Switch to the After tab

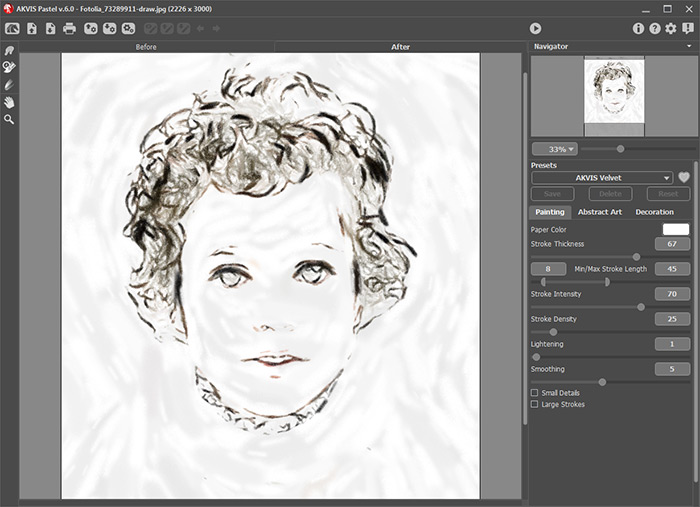point(400,47)
